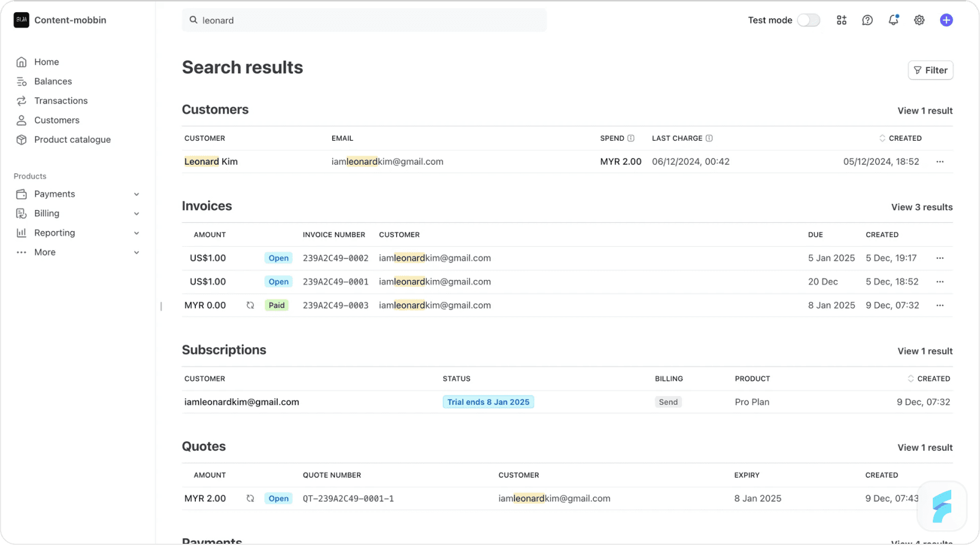Click the Trial ends 8 Jan 2025 badge
The width and height of the screenshot is (980, 545).
click(x=488, y=402)
